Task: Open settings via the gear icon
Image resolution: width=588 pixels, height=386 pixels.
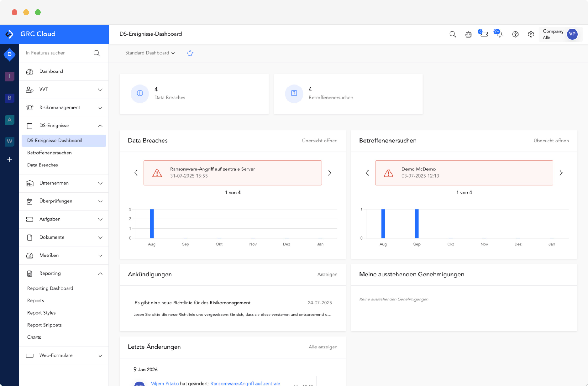Action: [531, 34]
